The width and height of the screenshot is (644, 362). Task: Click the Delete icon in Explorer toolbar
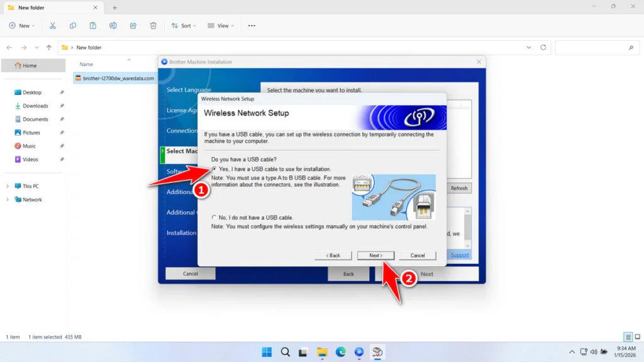pyautogui.click(x=152, y=25)
